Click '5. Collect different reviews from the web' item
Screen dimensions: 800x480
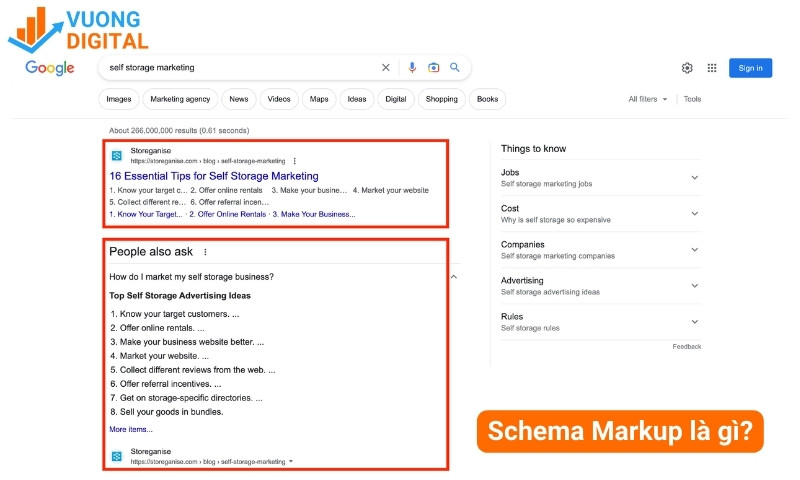point(192,370)
